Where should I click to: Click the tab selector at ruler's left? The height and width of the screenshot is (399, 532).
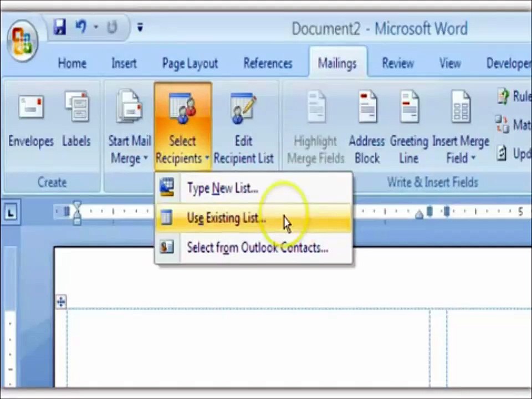11,213
